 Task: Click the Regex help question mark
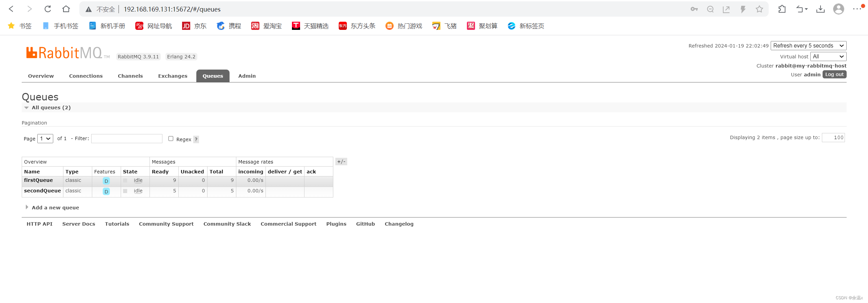(196, 139)
